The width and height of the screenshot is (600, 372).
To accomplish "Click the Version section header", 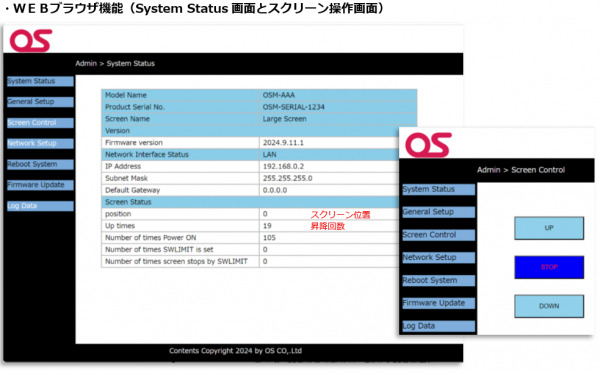I will click(117, 131).
